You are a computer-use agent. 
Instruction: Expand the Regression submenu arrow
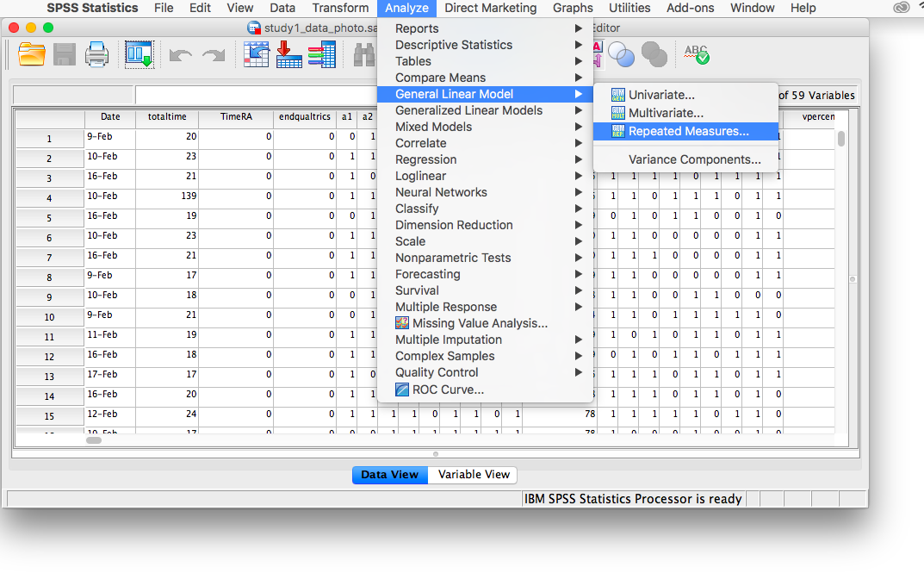tap(579, 159)
